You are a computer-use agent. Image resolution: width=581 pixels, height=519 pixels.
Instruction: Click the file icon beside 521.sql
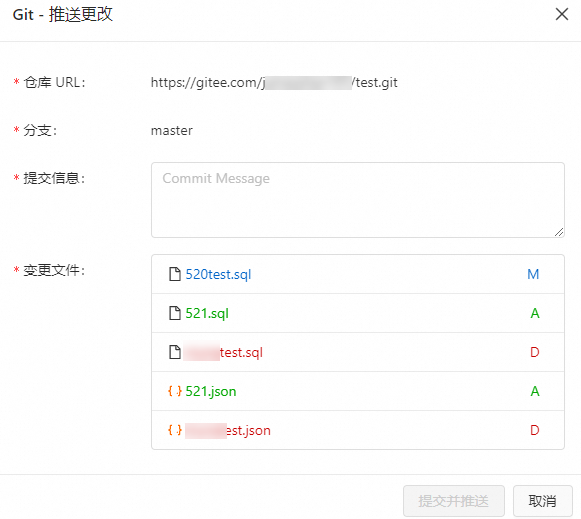[175, 313]
